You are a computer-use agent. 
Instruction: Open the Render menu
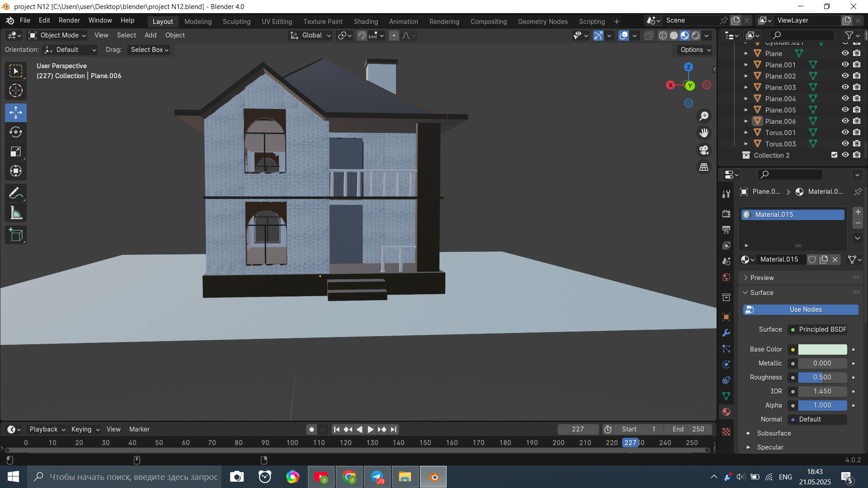click(69, 20)
